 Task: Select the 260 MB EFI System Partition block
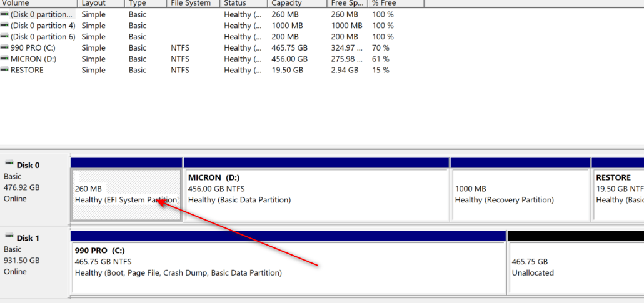coord(126,195)
